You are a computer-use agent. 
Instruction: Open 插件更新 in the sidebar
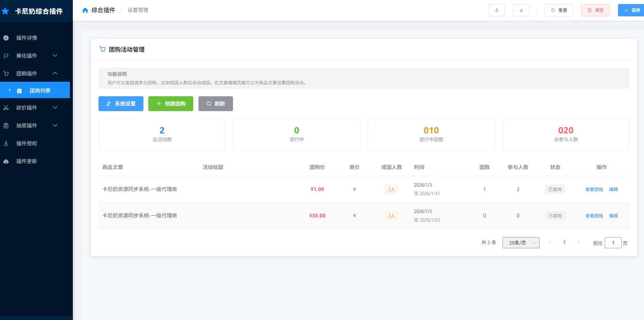coord(27,161)
